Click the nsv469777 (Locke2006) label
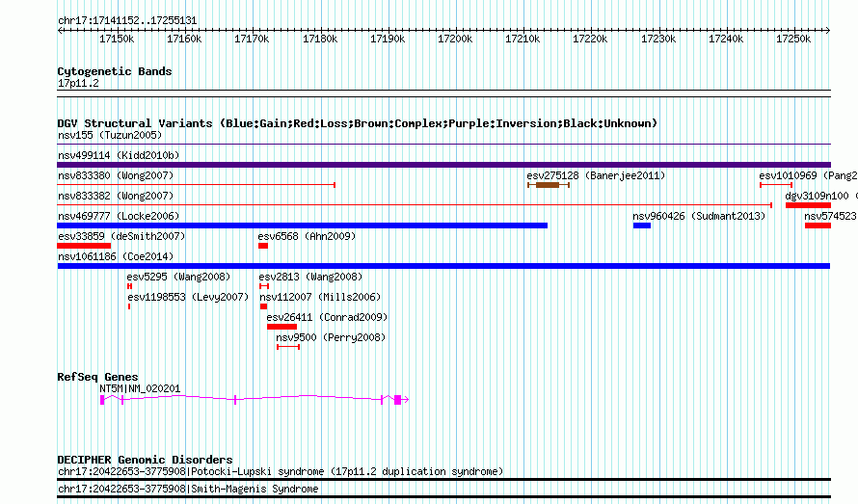 pyautogui.click(x=119, y=216)
